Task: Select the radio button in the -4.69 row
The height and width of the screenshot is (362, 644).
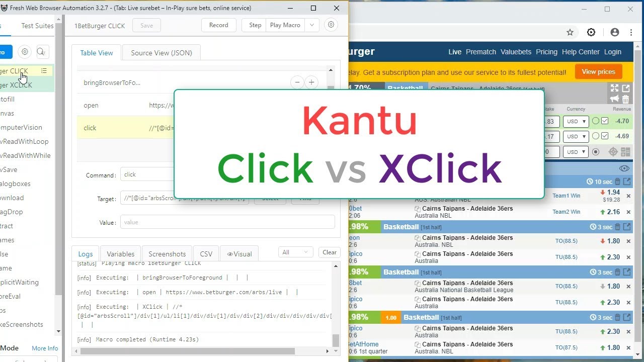Action: (x=596, y=136)
